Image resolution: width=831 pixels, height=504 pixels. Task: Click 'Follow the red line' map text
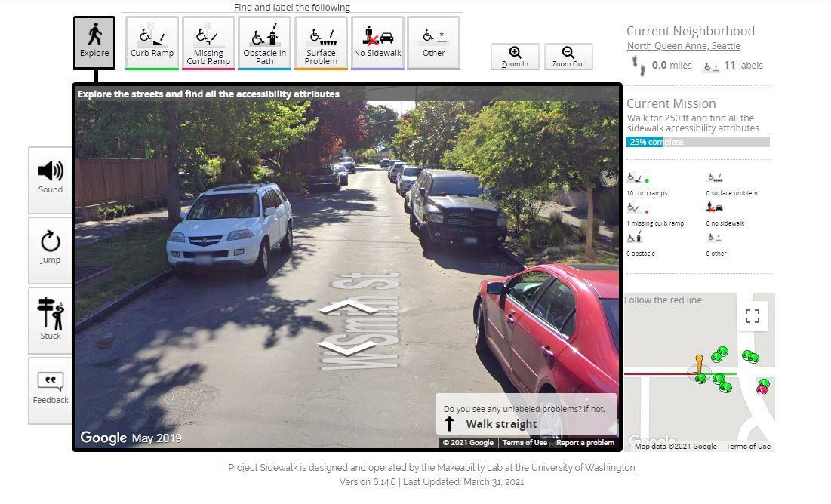pyautogui.click(x=663, y=300)
